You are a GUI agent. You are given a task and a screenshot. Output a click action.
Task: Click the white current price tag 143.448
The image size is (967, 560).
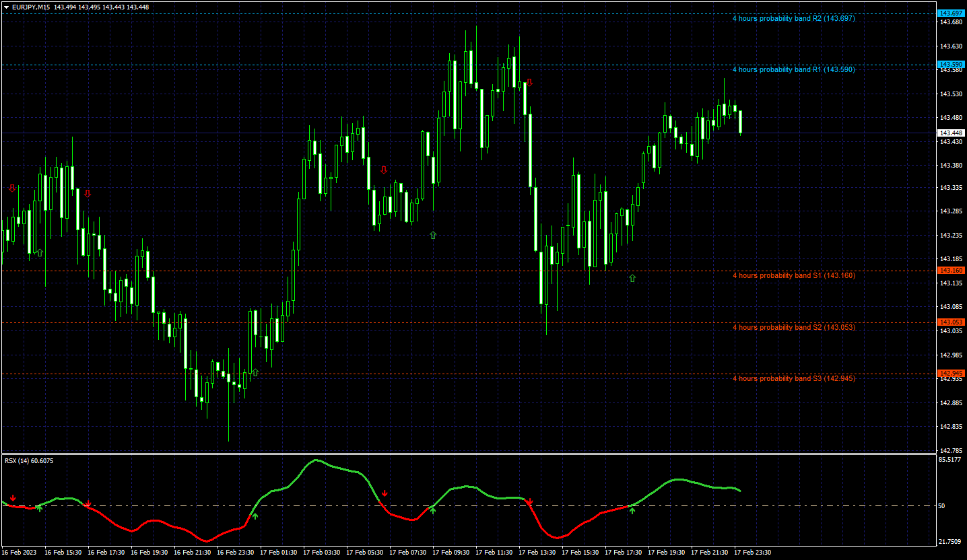click(952, 133)
